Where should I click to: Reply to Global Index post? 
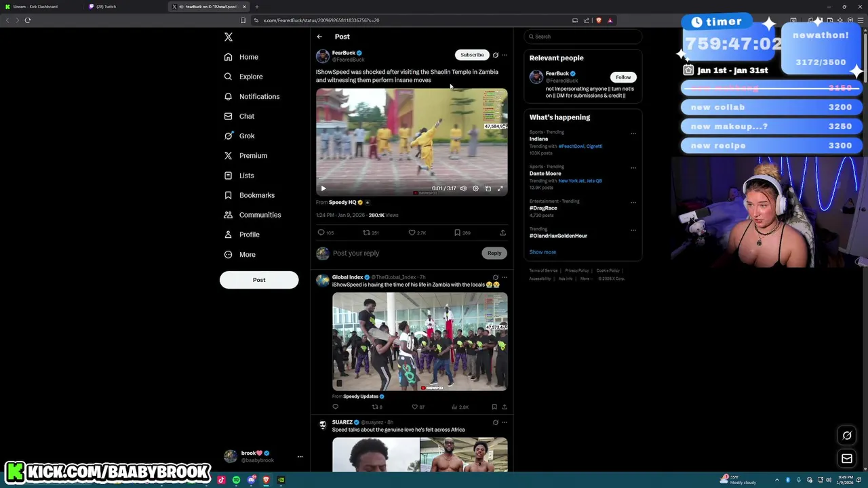point(335,407)
